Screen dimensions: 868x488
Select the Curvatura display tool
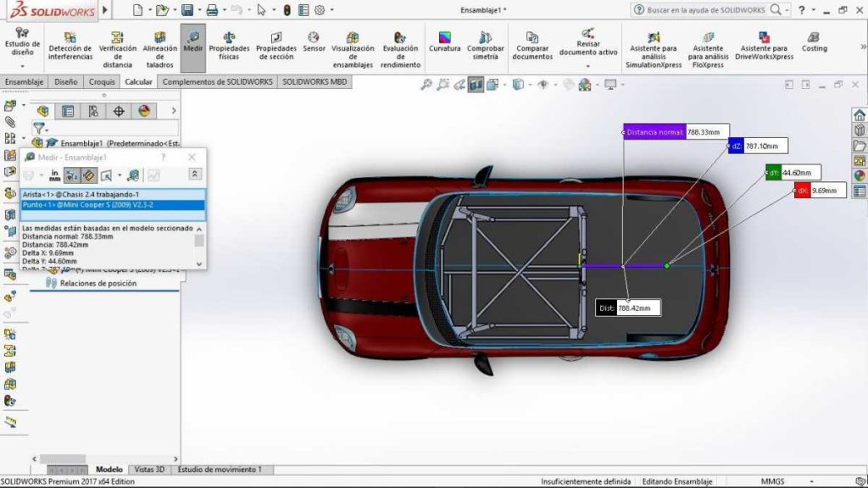coord(444,42)
